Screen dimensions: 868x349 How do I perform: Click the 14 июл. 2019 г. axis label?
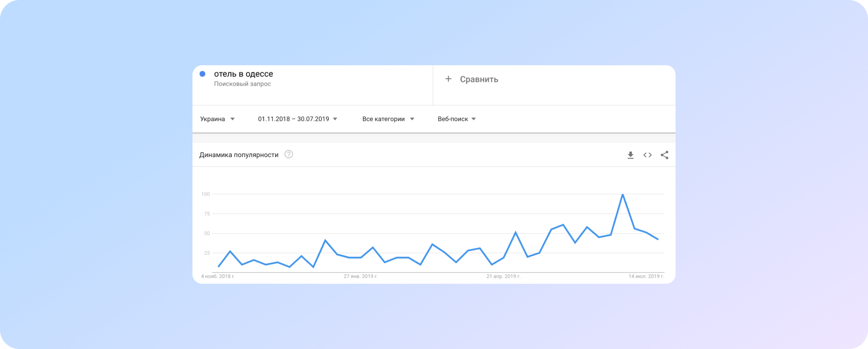(646, 276)
